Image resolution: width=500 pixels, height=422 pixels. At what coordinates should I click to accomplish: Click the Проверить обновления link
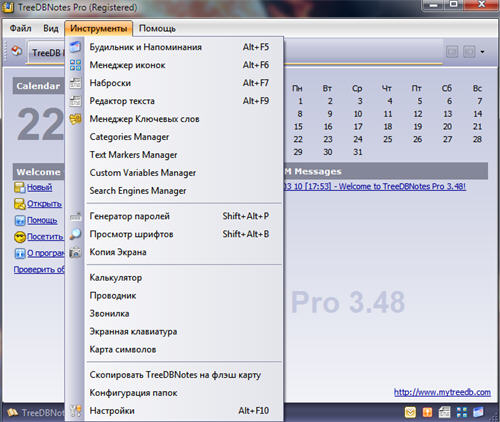click(39, 270)
